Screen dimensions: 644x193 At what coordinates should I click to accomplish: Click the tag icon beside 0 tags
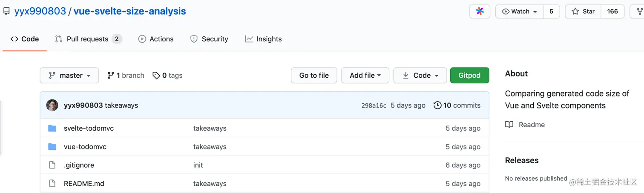pyautogui.click(x=156, y=76)
